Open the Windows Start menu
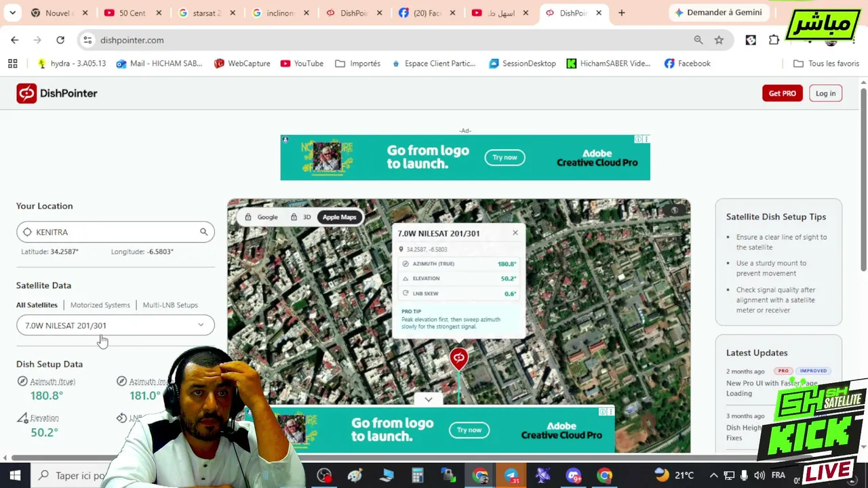The width and height of the screenshot is (868, 488). tap(15, 475)
